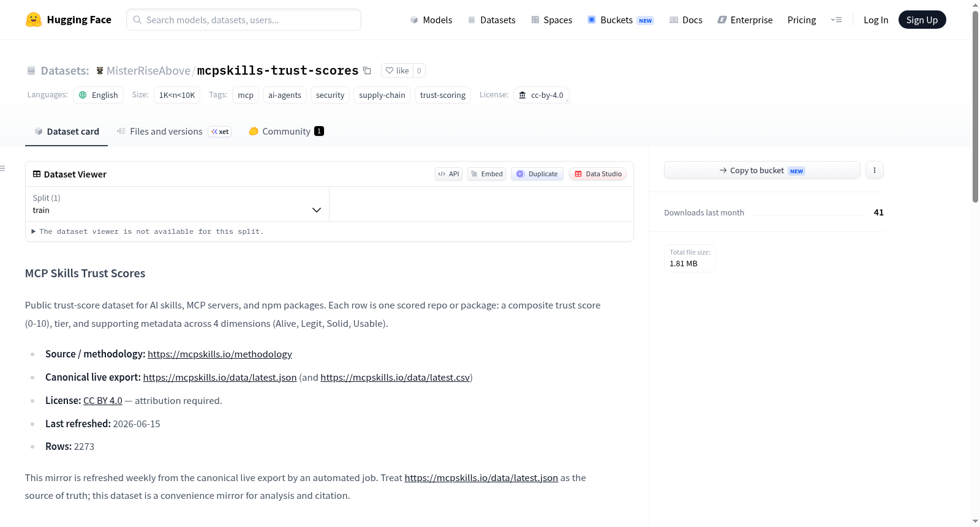Open the cc-by-4.0 license dropdown
The width and height of the screenshot is (980, 527).
(x=541, y=95)
